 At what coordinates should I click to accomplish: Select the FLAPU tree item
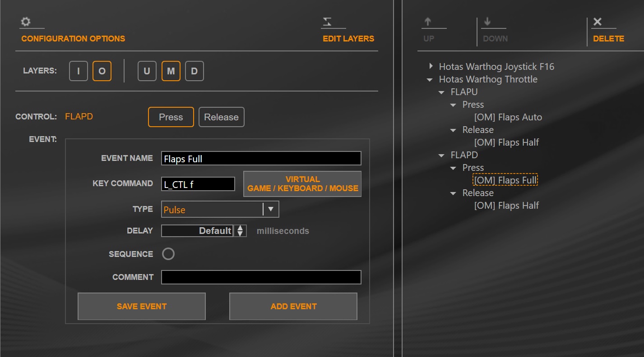click(x=464, y=92)
